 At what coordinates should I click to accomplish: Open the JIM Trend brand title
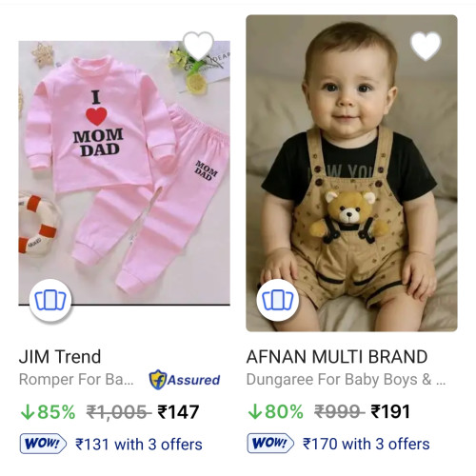(x=60, y=357)
